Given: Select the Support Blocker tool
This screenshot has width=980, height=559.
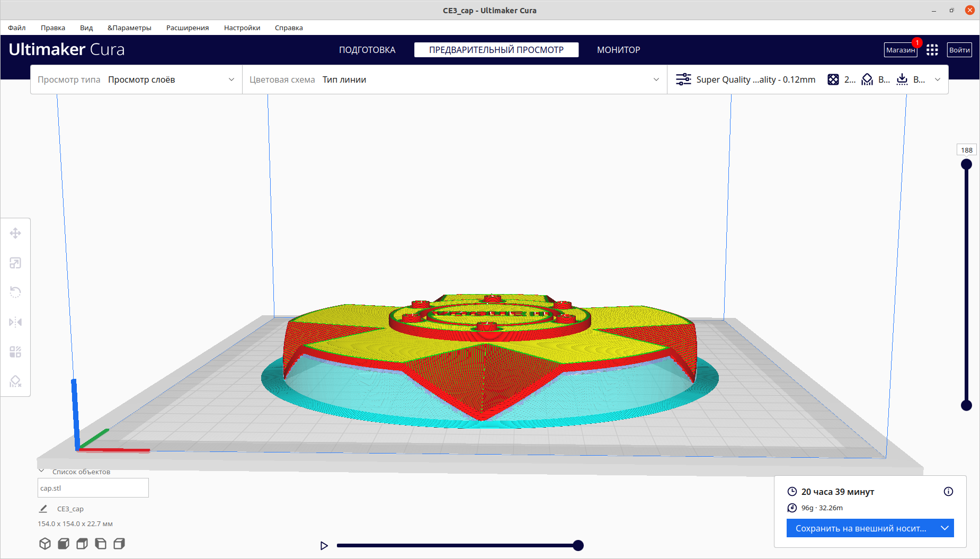Looking at the screenshot, I should click(15, 381).
